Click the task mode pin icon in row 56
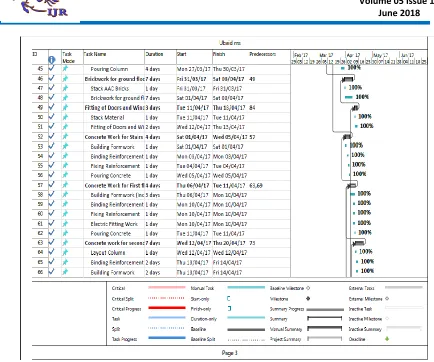The image size is (434, 362). 65,175
